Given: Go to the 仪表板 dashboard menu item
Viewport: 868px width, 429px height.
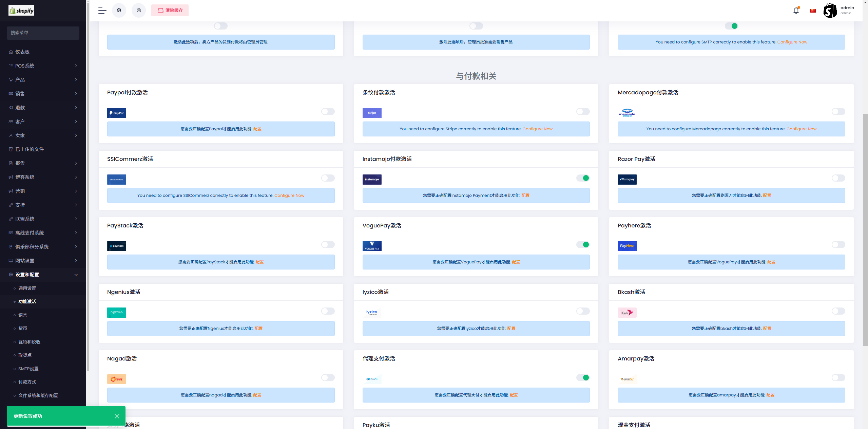Looking at the screenshot, I should tap(22, 52).
